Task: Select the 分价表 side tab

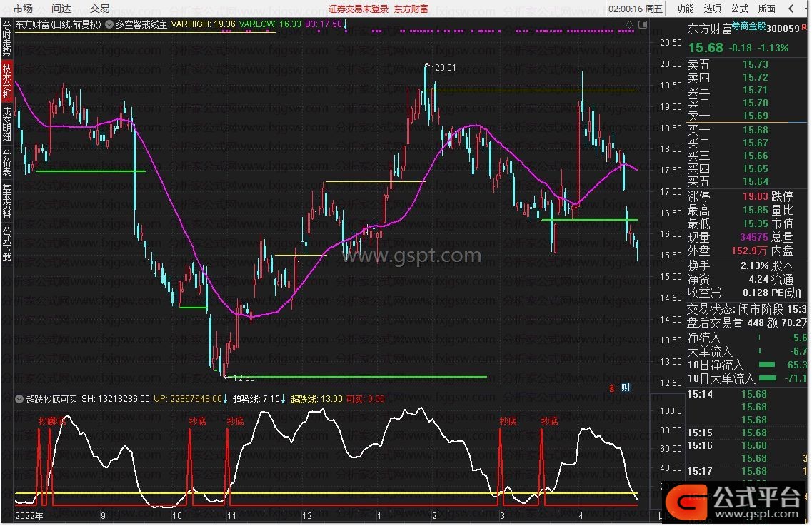Action: pyautogui.click(x=6, y=162)
